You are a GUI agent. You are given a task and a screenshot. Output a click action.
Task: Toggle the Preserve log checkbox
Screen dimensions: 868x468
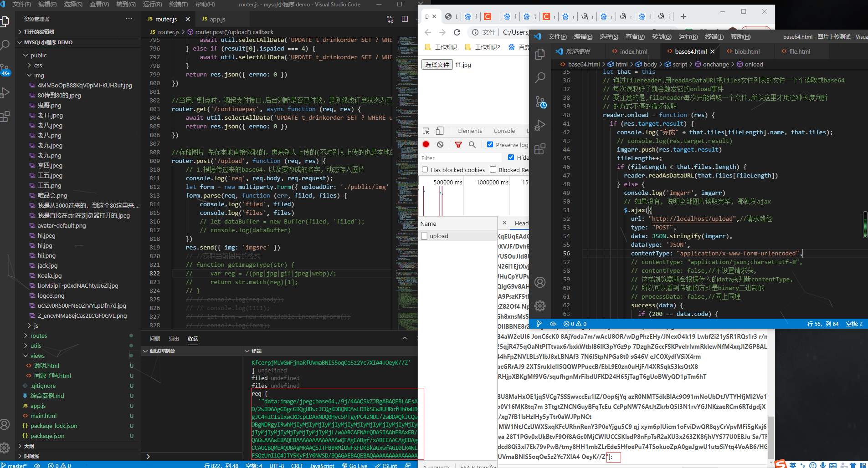(x=490, y=144)
